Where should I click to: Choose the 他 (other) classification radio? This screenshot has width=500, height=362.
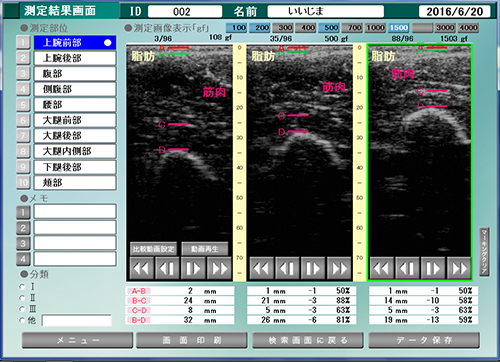click(x=22, y=320)
